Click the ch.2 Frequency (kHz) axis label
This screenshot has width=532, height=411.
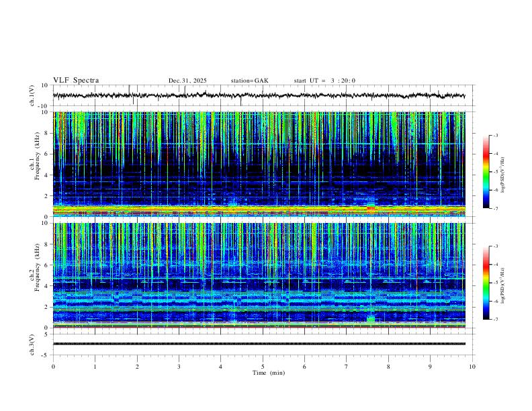(x=34, y=267)
